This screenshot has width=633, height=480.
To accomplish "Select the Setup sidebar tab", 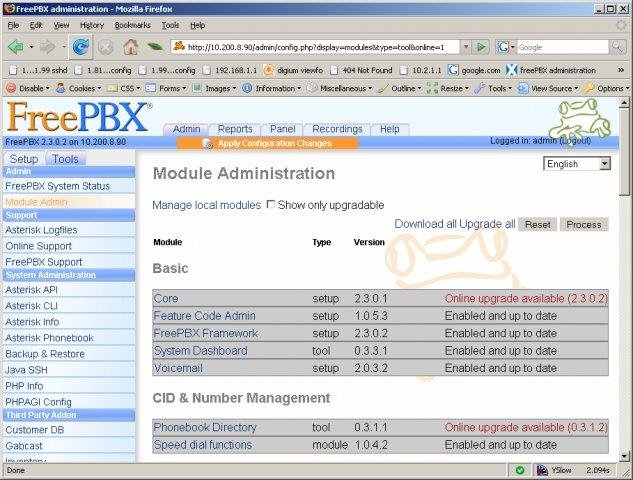I will [x=24, y=159].
